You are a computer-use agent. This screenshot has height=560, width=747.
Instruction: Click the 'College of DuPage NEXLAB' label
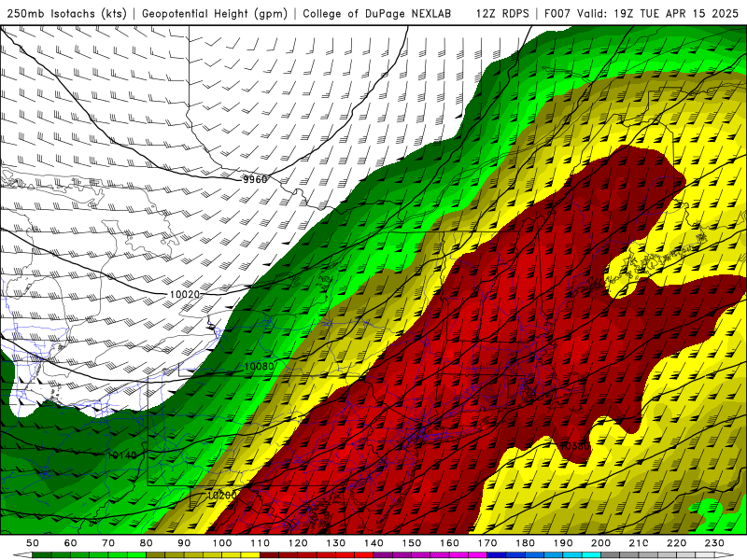pos(376,14)
